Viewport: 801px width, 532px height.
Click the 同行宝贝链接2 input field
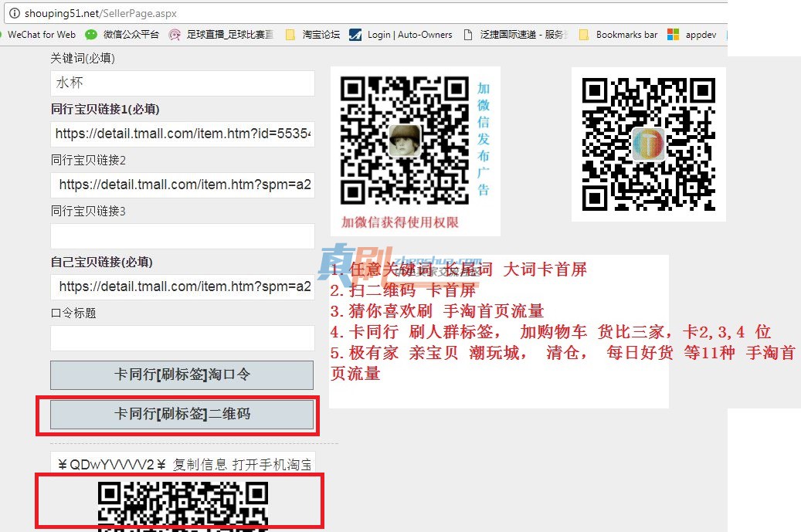pos(182,185)
